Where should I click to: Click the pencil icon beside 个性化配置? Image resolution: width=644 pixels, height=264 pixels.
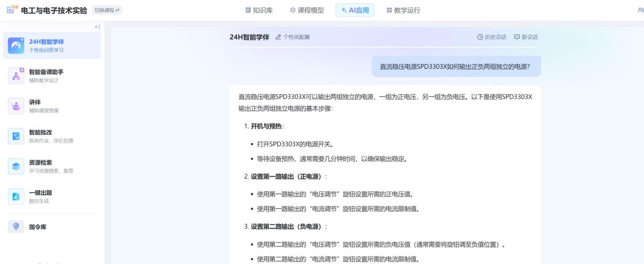(278, 37)
